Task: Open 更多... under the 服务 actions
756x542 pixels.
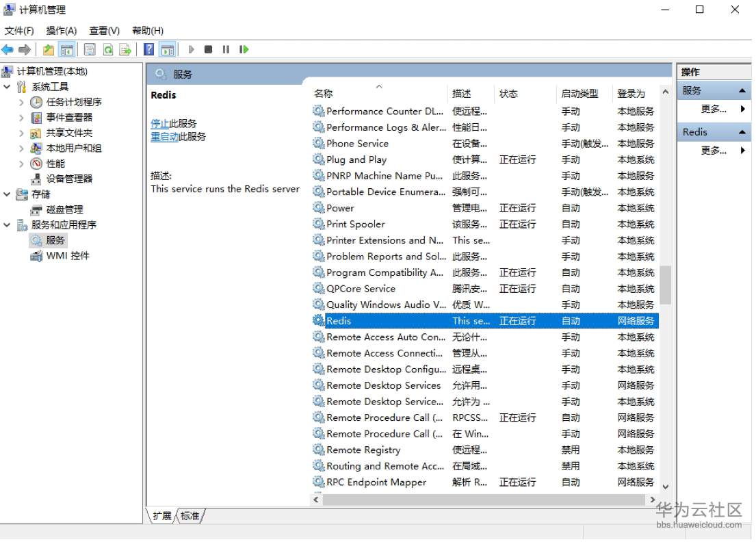Action: 714,109
